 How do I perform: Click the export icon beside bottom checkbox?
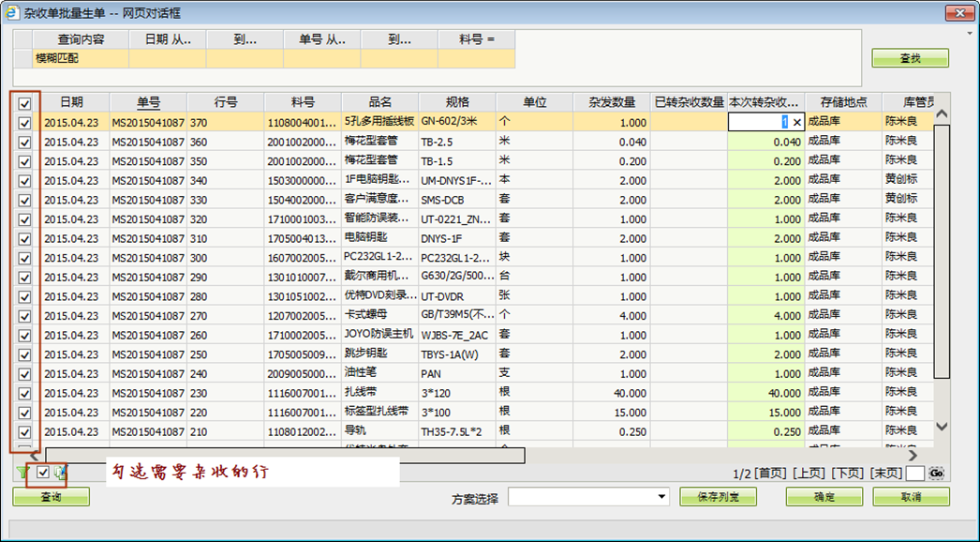pyautogui.click(x=60, y=473)
